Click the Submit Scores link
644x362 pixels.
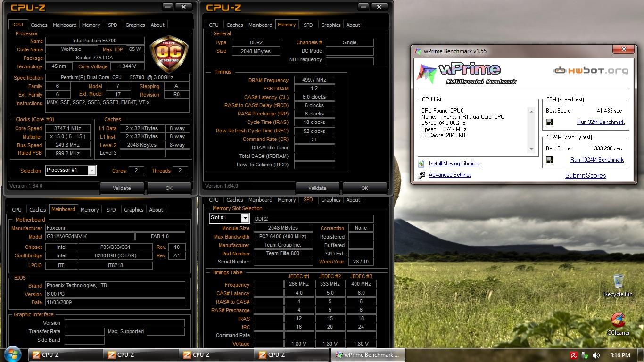586,175
